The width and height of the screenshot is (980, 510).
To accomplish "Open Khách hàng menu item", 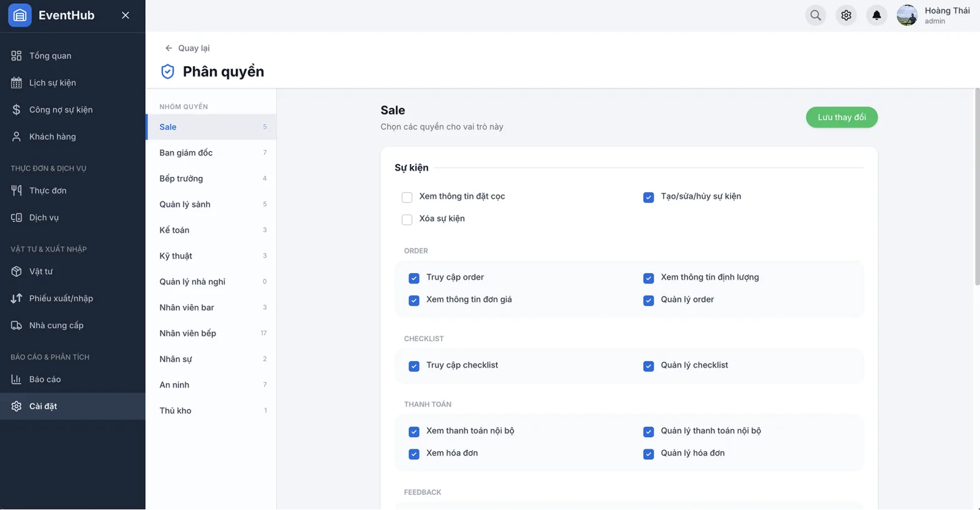I will coord(72,137).
